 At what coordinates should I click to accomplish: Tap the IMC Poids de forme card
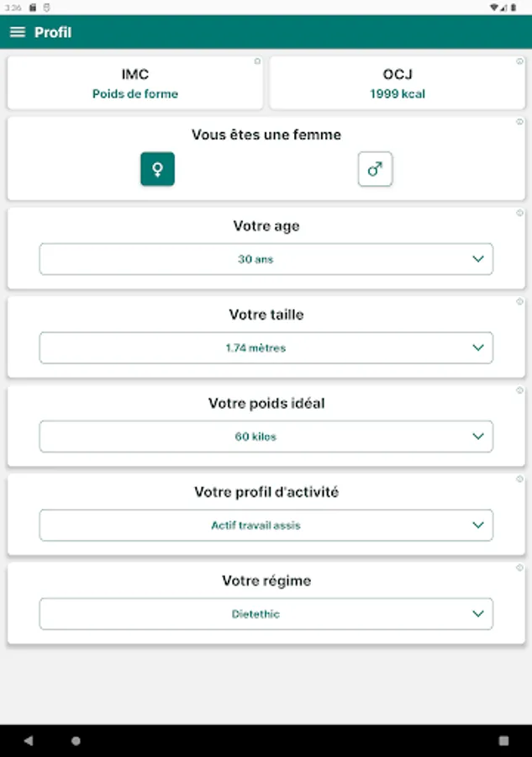coord(134,84)
